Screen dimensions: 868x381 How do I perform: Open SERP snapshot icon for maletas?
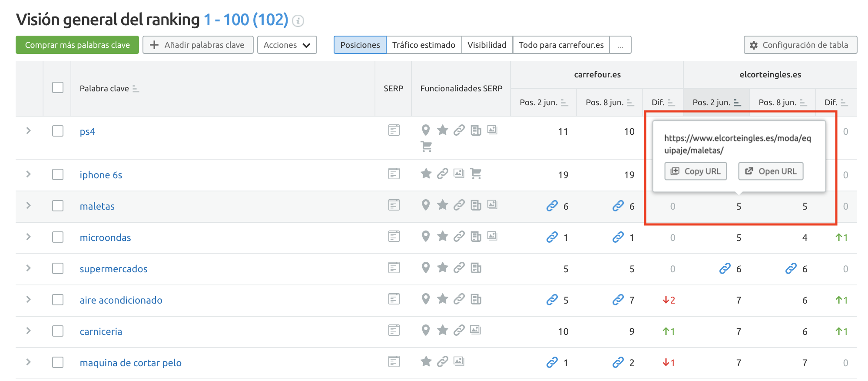click(394, 205)
